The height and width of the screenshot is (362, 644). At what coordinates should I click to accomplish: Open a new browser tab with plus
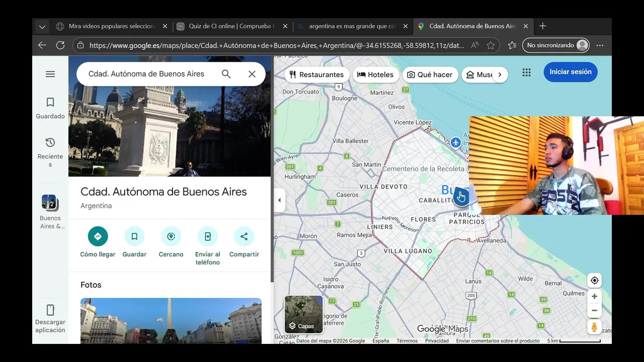pos(542,26)
